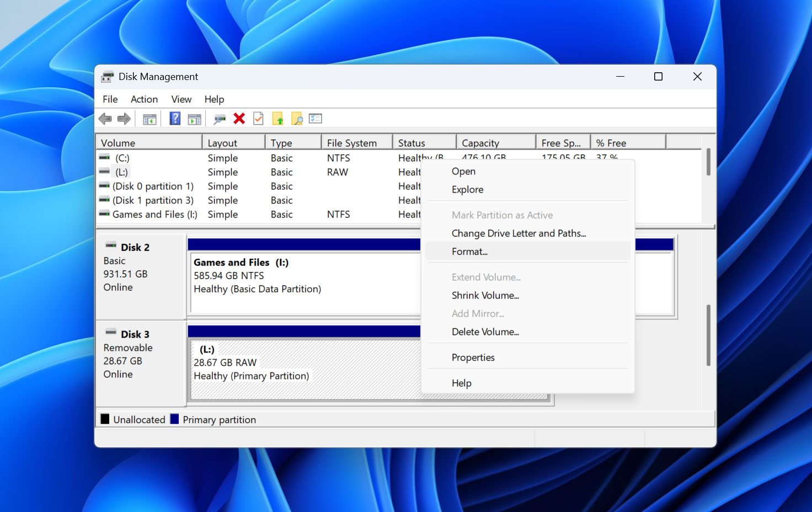Sort by the Capacity column header
This screenshot has height=512, width=812.
click(496, 142)
